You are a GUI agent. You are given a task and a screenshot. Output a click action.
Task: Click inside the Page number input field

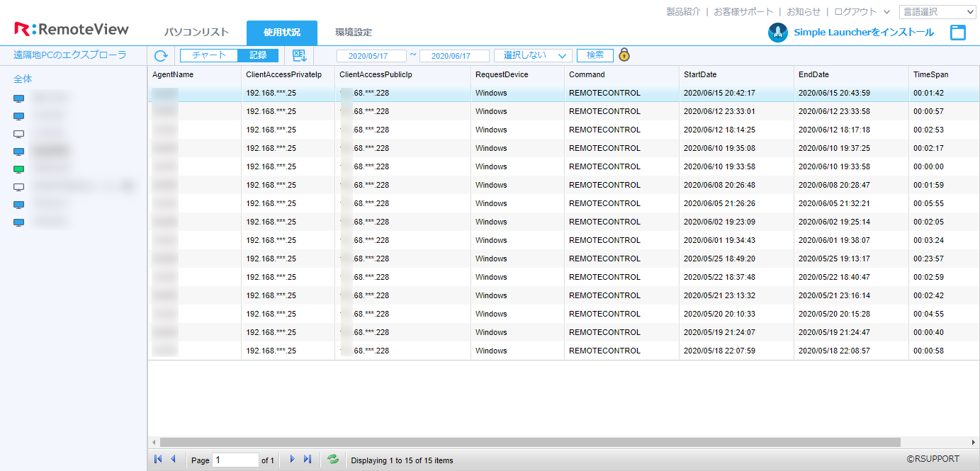(235, 459)
